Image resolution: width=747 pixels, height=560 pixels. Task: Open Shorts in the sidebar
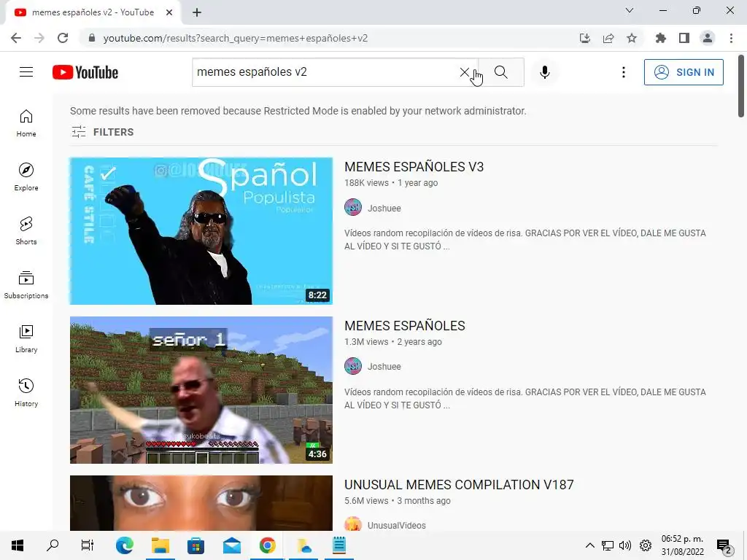click(x=26, y=231)
